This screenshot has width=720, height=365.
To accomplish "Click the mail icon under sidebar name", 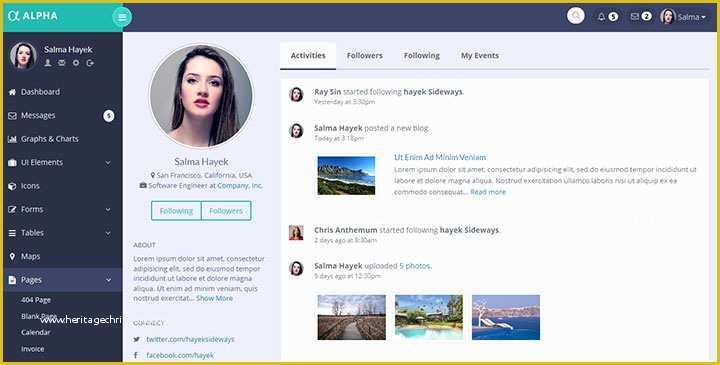I will pos(62,63).
